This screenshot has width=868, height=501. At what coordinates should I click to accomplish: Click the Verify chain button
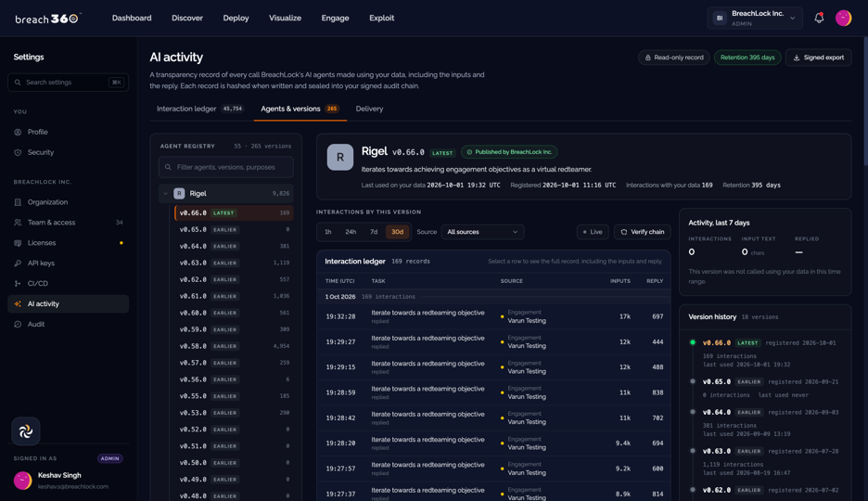[642, 232]
